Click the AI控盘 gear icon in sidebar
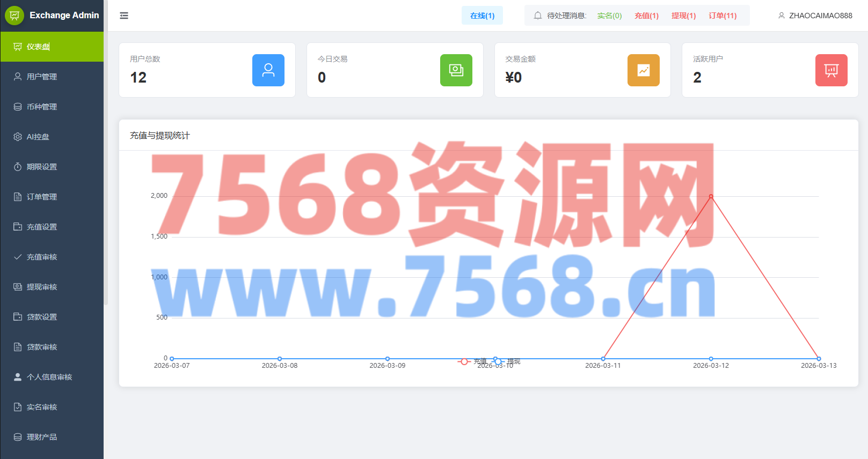The width and height of the screenshot is (868, 459). click(x=18, y=137)
